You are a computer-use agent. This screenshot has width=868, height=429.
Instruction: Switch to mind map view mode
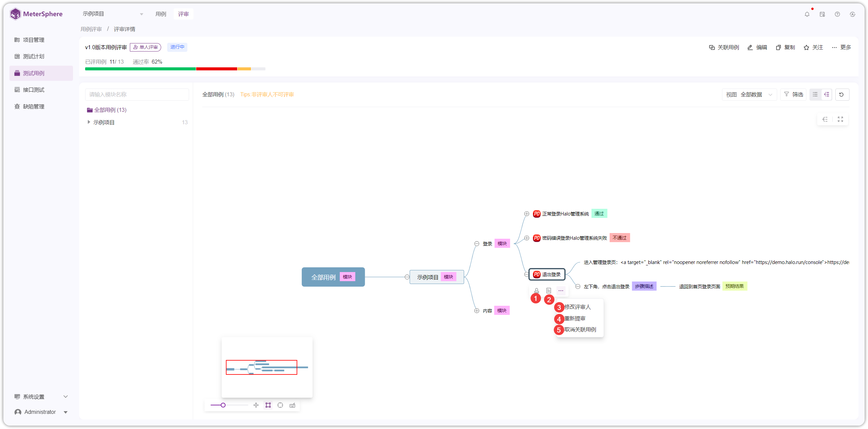(x=827, y=94)
